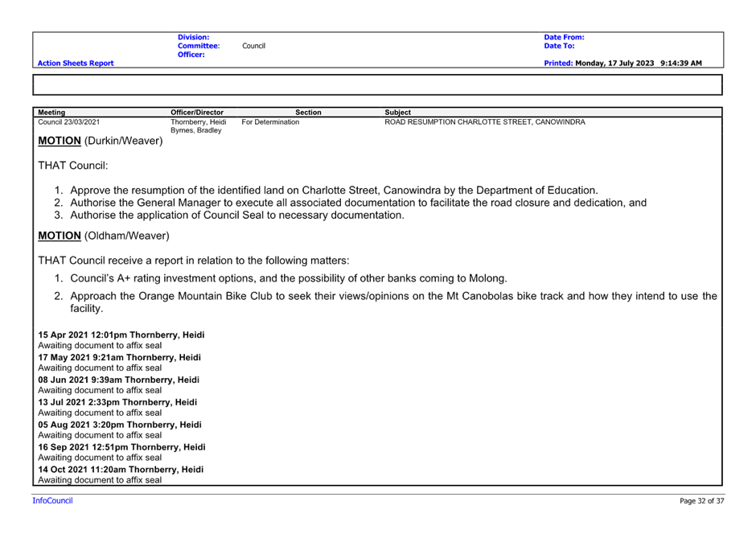The image size is (756, 534).
Task: Click the 'Council' committee value
Action: pyautogui.click(x=253, y=46)
